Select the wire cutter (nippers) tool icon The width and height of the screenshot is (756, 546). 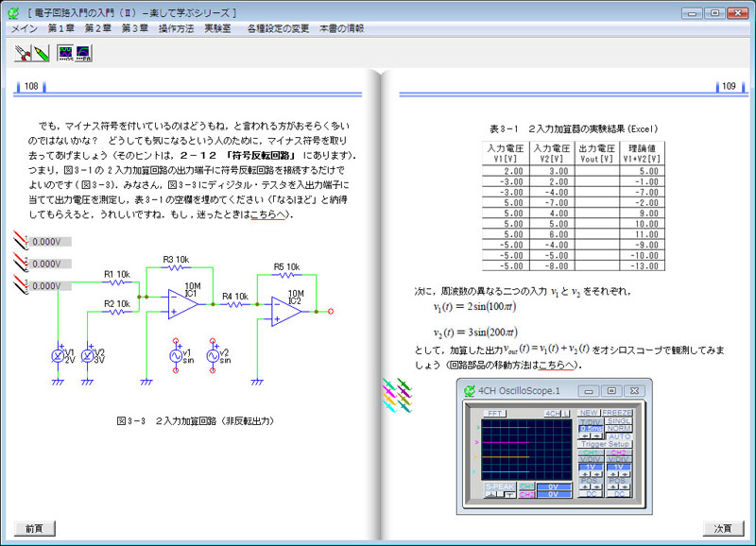22,53
